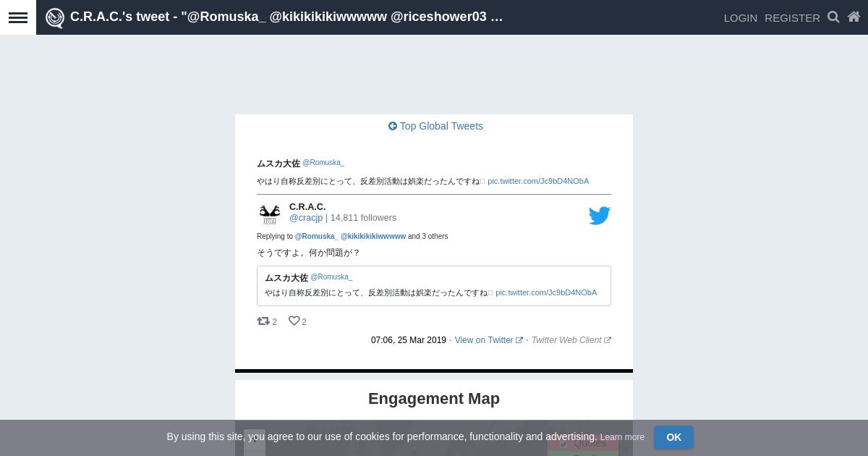Go back to Top Global Tweets
Viewport: 868px width, 456px height.
click(435, 126)
